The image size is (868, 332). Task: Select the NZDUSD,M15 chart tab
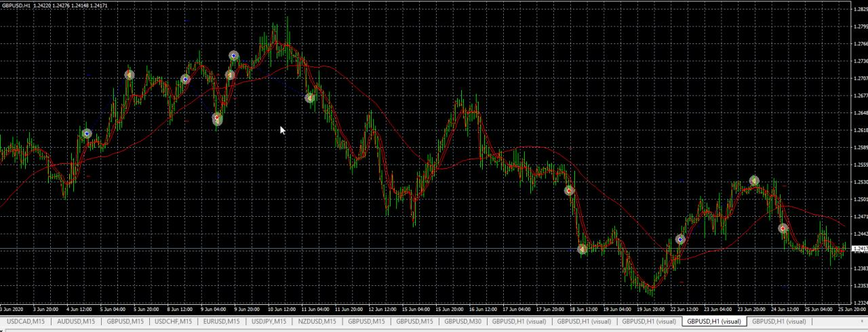[317, 321]
